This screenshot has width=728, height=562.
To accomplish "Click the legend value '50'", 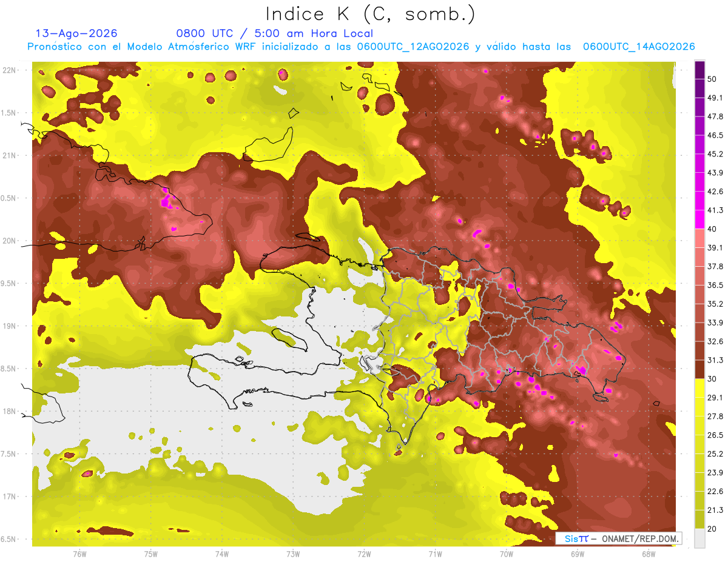I will click(x=712, y=79).
